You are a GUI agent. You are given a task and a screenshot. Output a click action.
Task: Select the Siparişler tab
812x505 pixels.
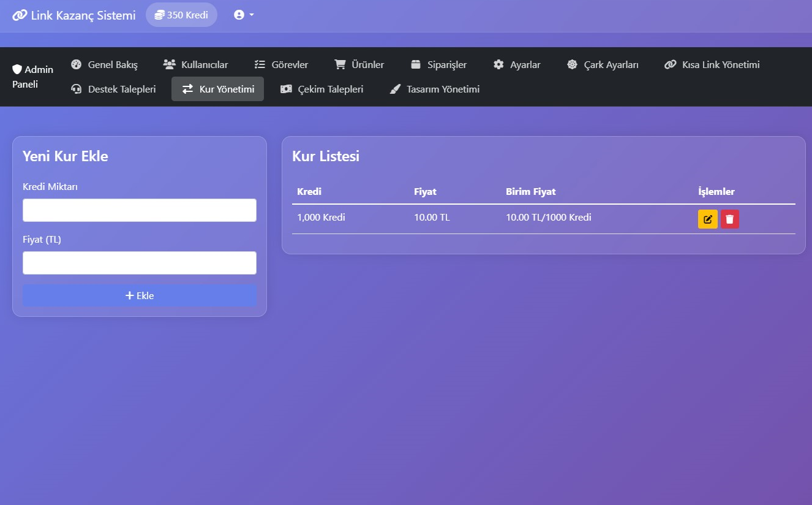point(438,64)
